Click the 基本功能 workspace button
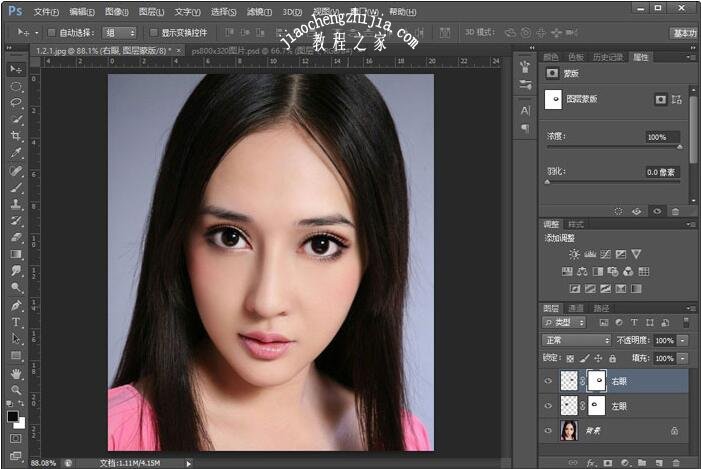This screenshot has height=469, width=701. click(x=684, y=33)
